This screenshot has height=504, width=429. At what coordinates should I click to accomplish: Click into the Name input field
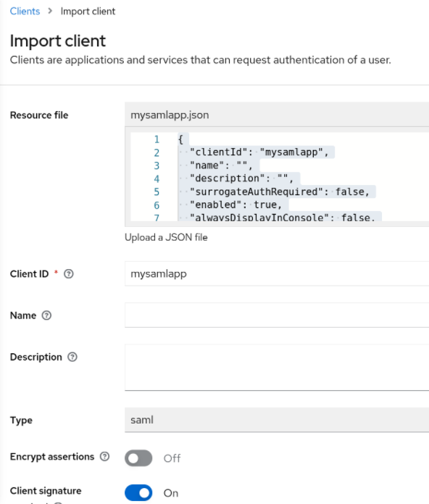tap(277, 315)
